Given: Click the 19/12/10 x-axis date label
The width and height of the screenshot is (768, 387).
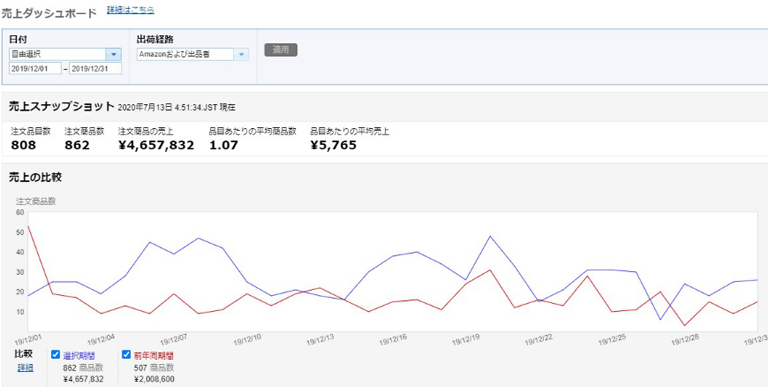Looking at the screenshot, I should click(247, 340).
